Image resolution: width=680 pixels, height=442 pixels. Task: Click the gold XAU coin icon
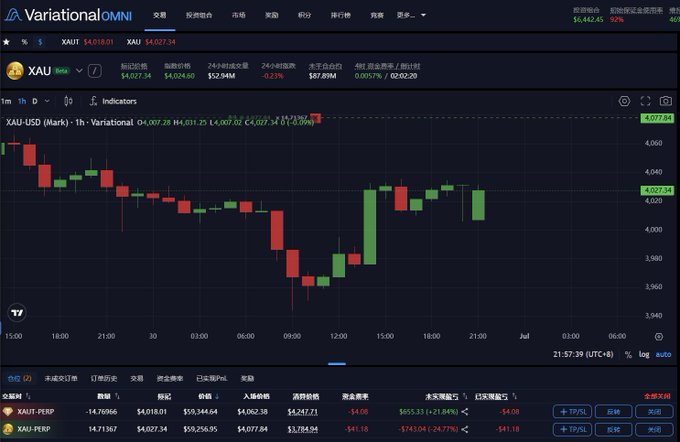[x=15, y=71]
